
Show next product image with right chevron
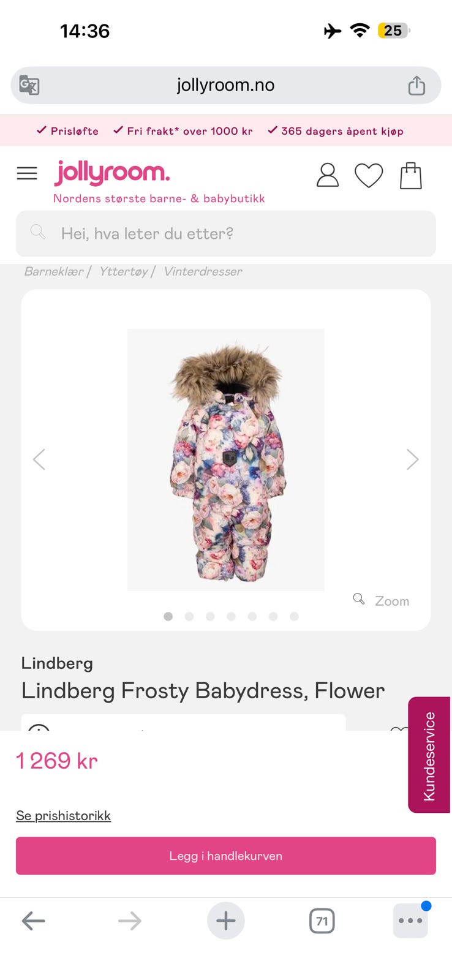pyautogui.click(x=412, y=459)
